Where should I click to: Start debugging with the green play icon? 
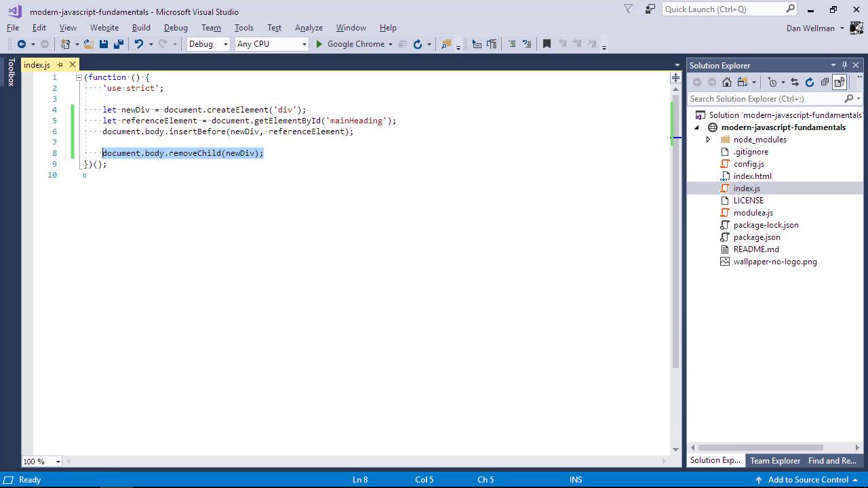click(319, 44)
